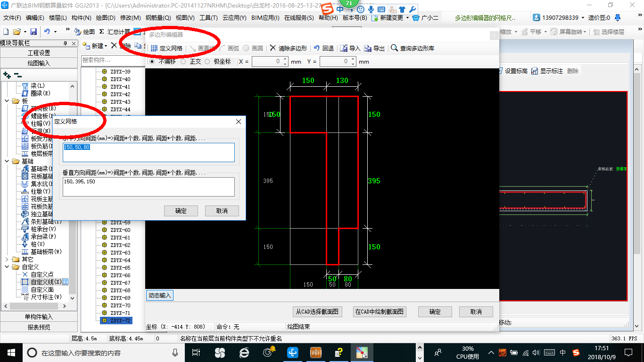Click the save floppy disk icon
644x362 pixels.
33,32
